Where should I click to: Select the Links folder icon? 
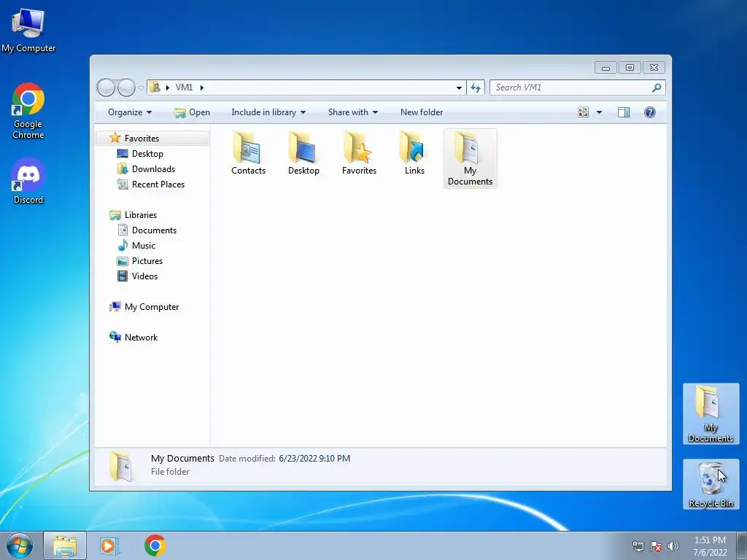(x=414, y=153)
